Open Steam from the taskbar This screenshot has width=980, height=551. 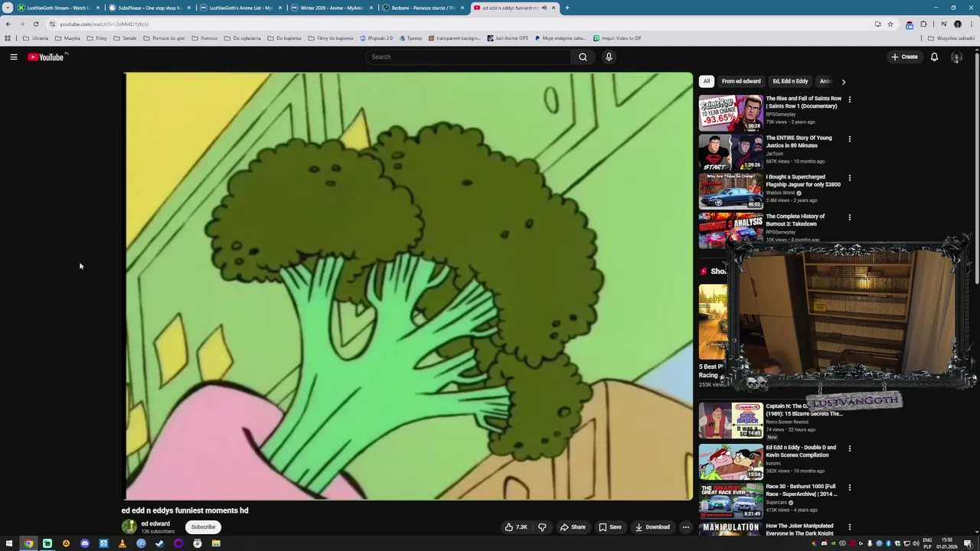[x=160, y=543]
